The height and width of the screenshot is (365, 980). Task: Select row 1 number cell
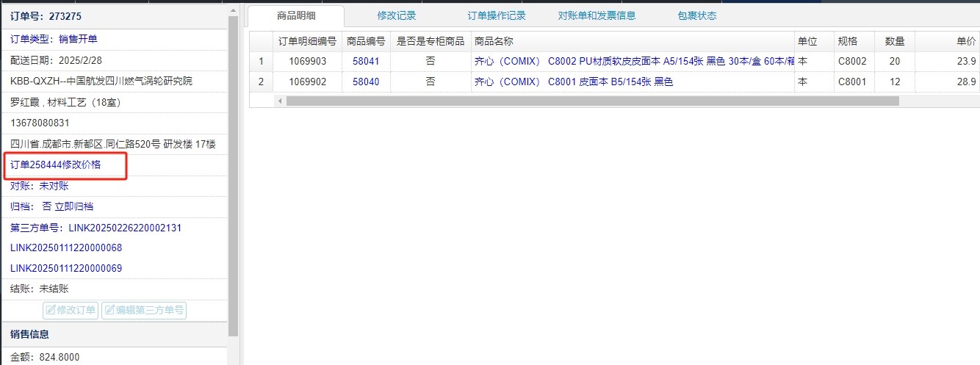point(261,61)
